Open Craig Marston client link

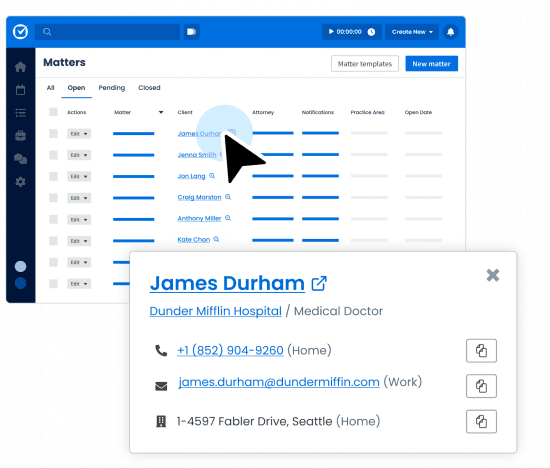tap(199, 197)
